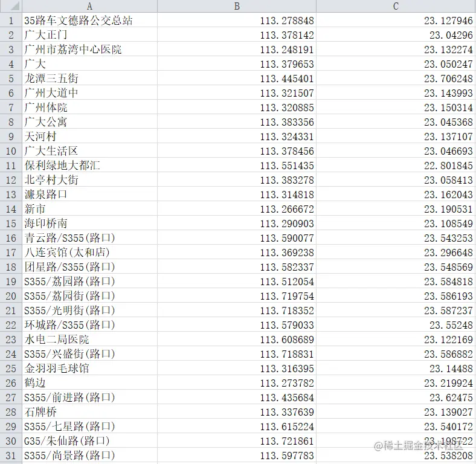The width and height of the screenshot is (476, 464).
Task: Click cell '保利绿地大都汇'
Action: pyautogui.click(x=89, y=165)
